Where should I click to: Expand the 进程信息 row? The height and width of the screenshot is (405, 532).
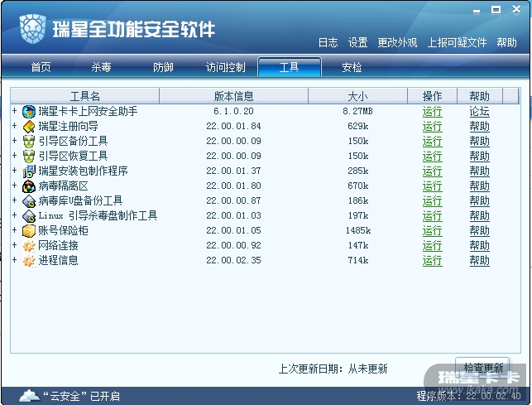click(15, 260)
